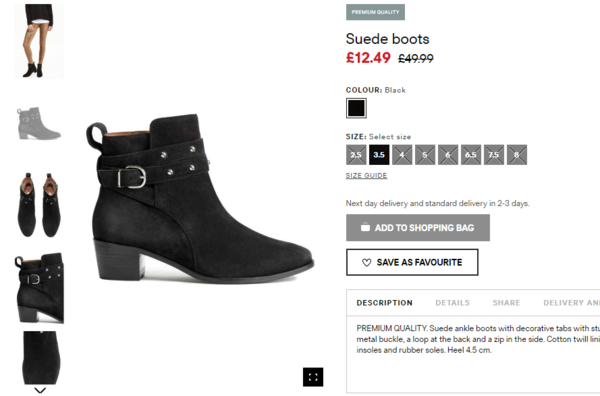Image resolution: width=600 pixels, height=396 pixels.
Task: Click the shopping bag icon
Action: click(x=365, y=227)
